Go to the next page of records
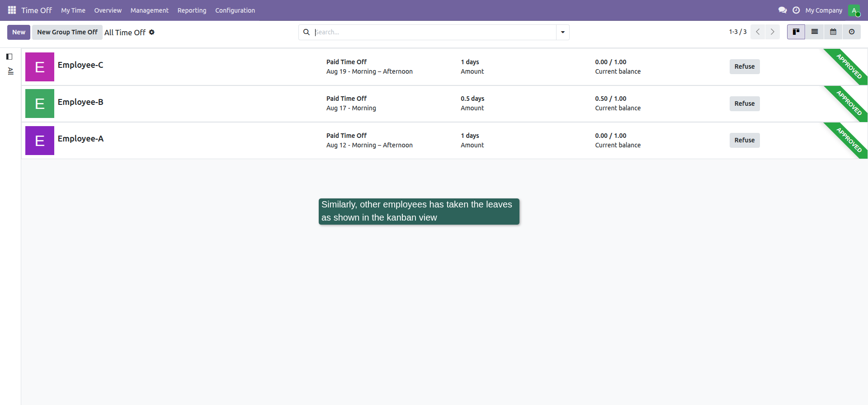The height and width of the screenshot is (405, 868). (x=773, y=32)
